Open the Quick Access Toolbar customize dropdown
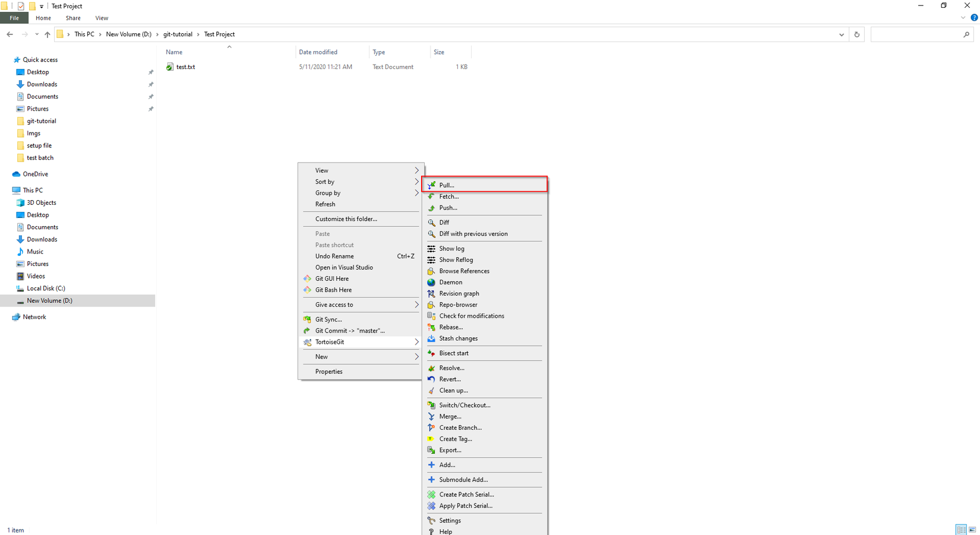Image resolution: width=980 pixels, height=535 pixels. pos(42,7)
